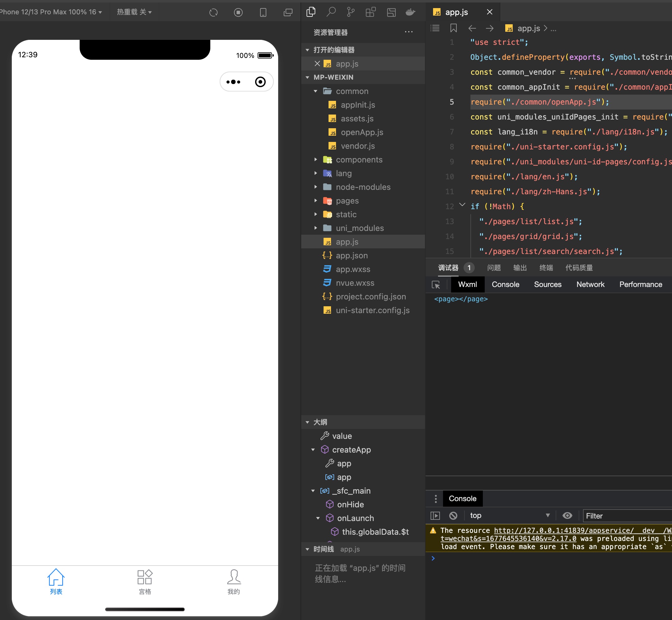Screen dimensions: 672x620
Task: Expand the components folder
Action: click(x=315, y=159)
